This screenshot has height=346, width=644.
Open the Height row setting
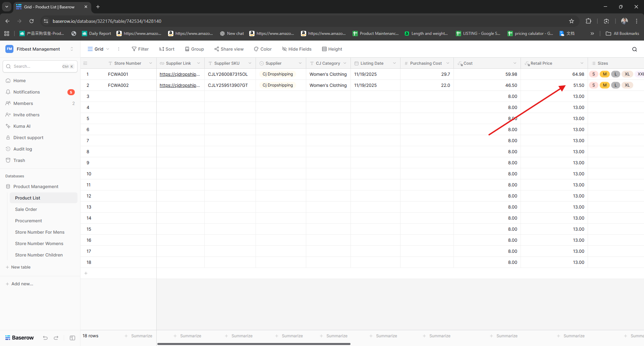[332, 49]
